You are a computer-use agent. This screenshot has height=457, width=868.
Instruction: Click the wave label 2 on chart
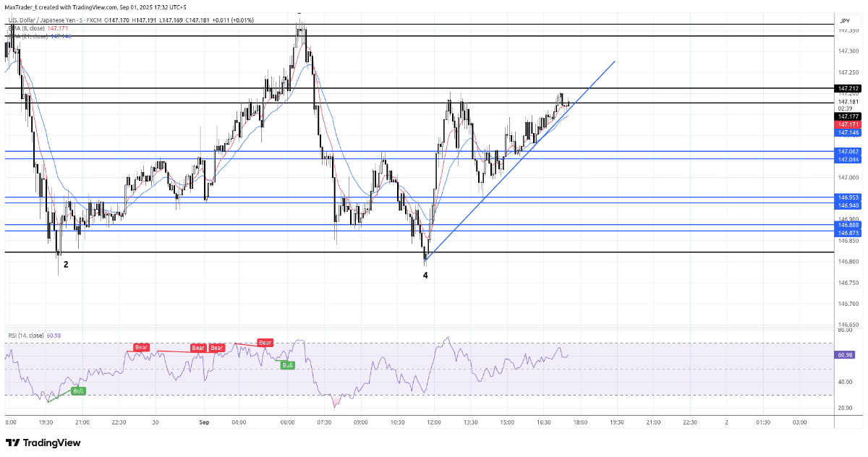pyautogui.click(x=66, y=265)
